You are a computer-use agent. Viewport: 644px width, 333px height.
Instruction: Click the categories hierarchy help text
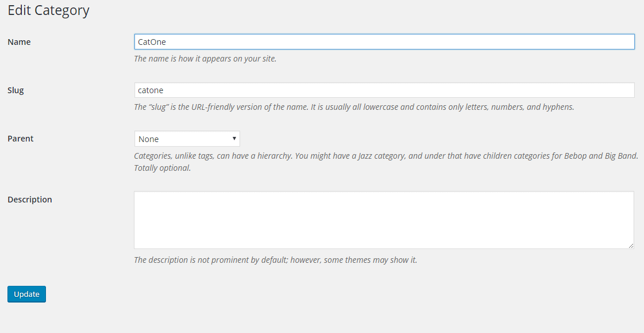point(386,156)
